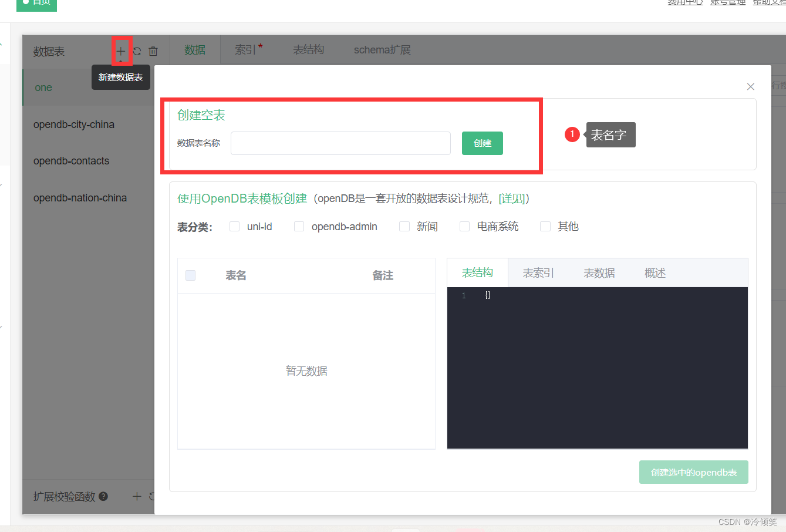Click the plus icon to create a new data table
The width and height of the screenshot is (786, 532).
(x=121, y=51)
